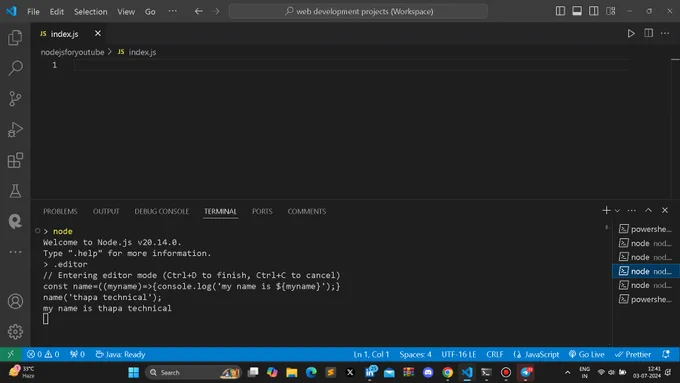Screen dimensions: 680x383
Task: Open the View menu
Action: click(126, 12)
